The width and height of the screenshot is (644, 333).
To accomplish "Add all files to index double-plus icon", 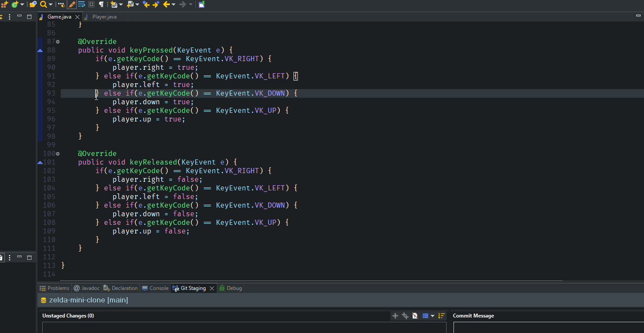I will click(405, 316).
